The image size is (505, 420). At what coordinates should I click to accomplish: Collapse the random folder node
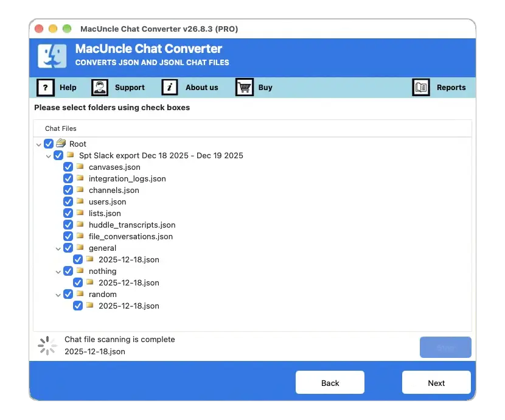[58, 295]
